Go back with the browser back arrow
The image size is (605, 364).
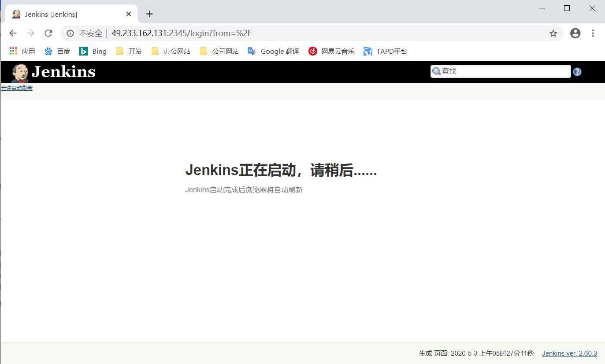click(13, 33)
